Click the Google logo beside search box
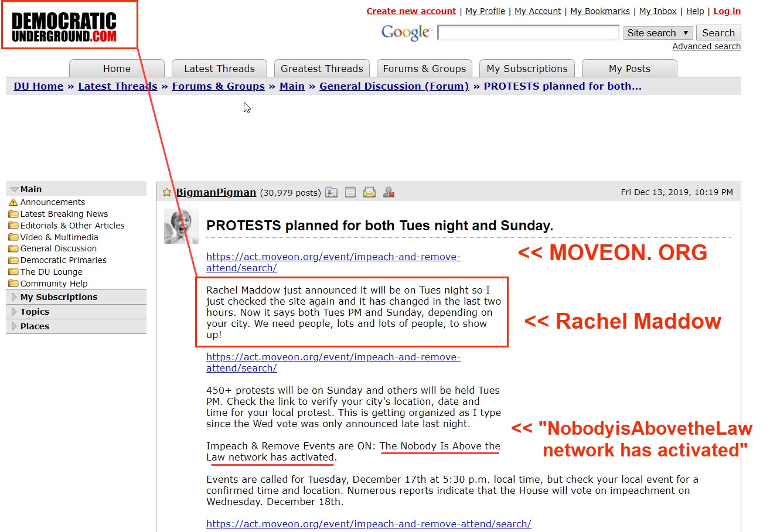The height and width of the screenshot is (532, 770). (x=406, y=32)
